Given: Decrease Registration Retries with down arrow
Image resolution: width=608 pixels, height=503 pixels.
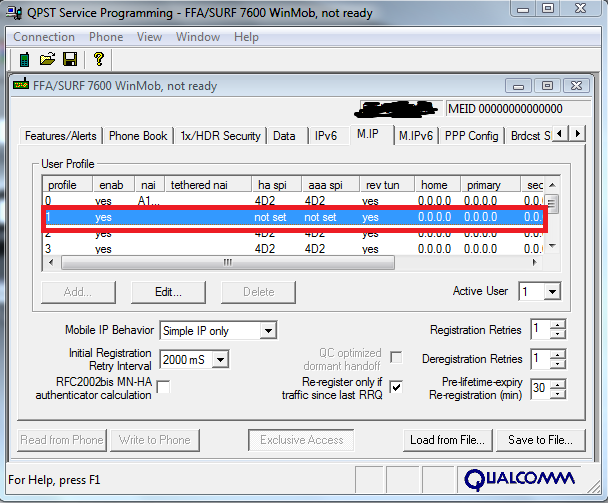Looking at the screenshot, I should coord(558,334).
